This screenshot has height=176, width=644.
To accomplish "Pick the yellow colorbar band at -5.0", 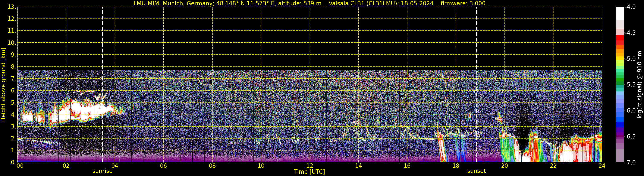I will tap(620, 59).
